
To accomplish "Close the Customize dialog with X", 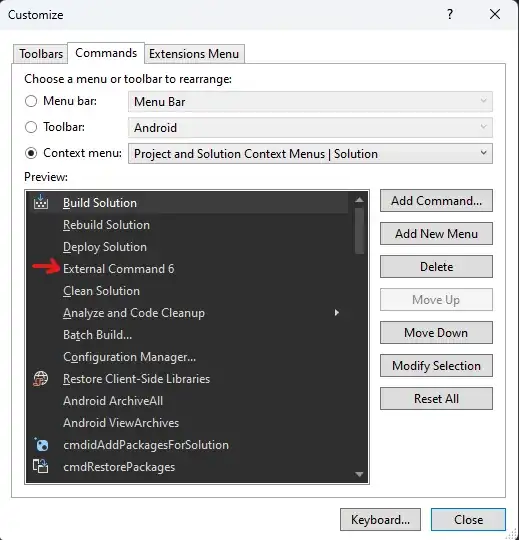I will click(495, 14).
